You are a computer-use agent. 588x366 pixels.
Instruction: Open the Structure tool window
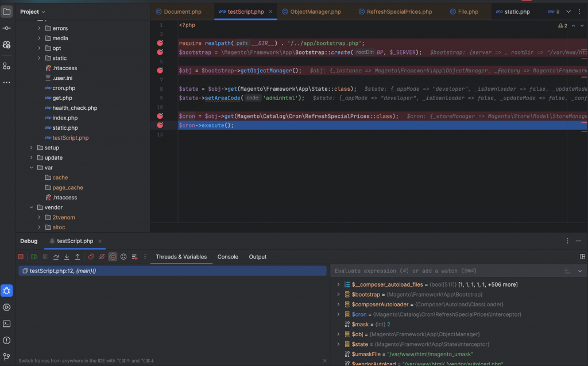pyautogui.click(x=7, y=66)
